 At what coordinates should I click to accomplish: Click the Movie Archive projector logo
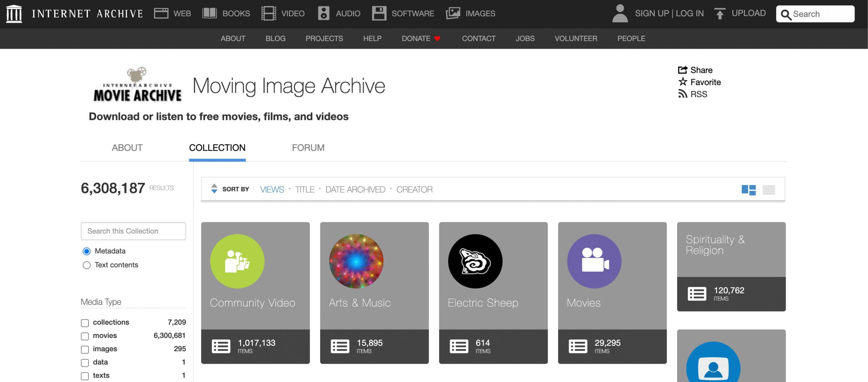[138, 85]
